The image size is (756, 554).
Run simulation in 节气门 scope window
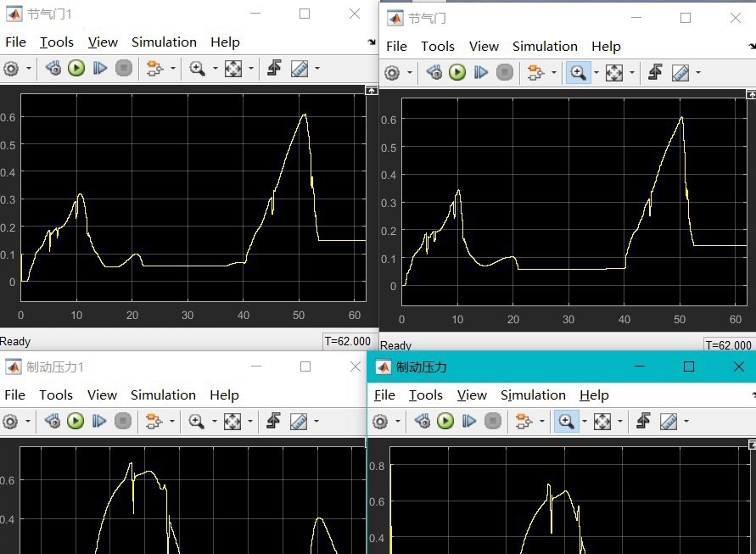click(x=457, y=72)
